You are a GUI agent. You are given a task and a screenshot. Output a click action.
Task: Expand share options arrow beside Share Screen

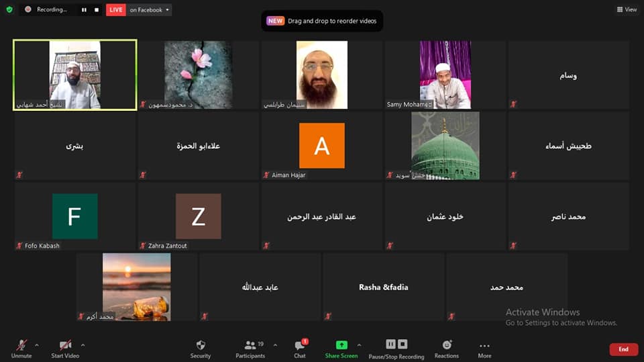360,345
